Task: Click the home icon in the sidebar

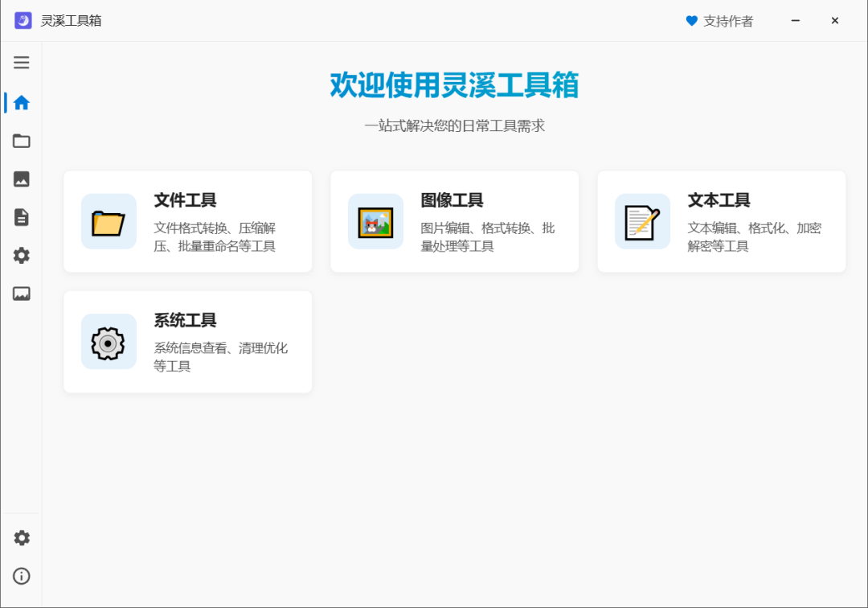Action: click(x=22, y=103)
